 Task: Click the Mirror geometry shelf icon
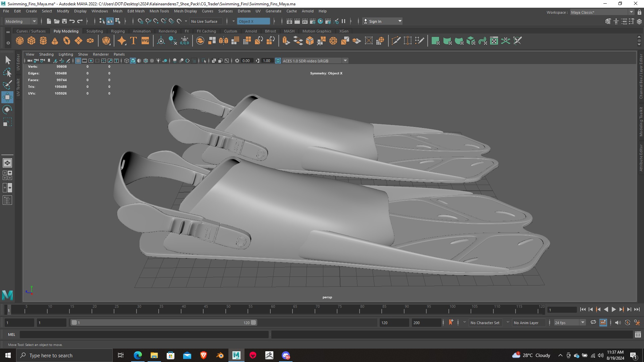223,41
